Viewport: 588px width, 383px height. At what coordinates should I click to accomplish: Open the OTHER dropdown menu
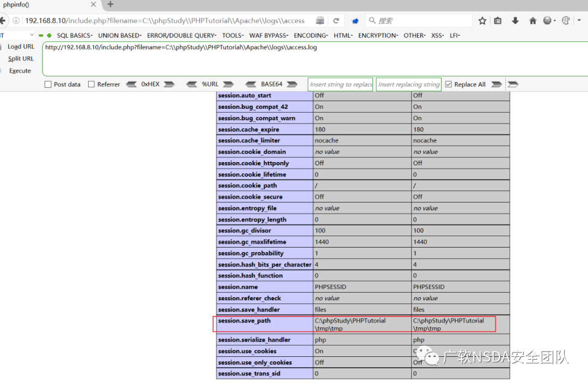pyautogui.click(x=414, y=35)
